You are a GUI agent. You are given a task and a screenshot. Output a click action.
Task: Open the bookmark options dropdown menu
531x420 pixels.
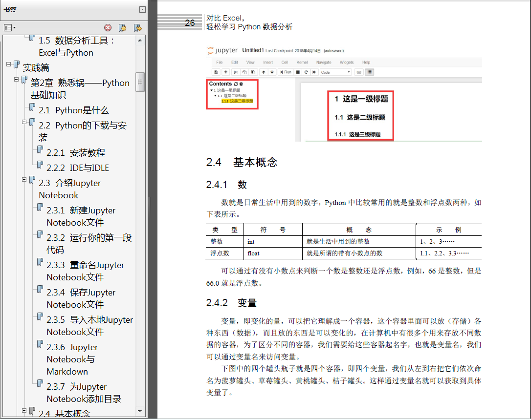[10, 28]
